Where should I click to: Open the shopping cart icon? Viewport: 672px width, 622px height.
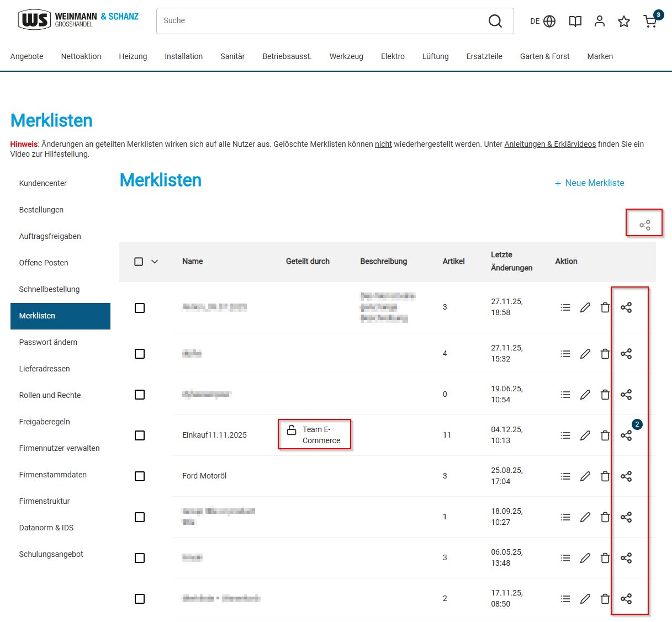click(650, 22)
